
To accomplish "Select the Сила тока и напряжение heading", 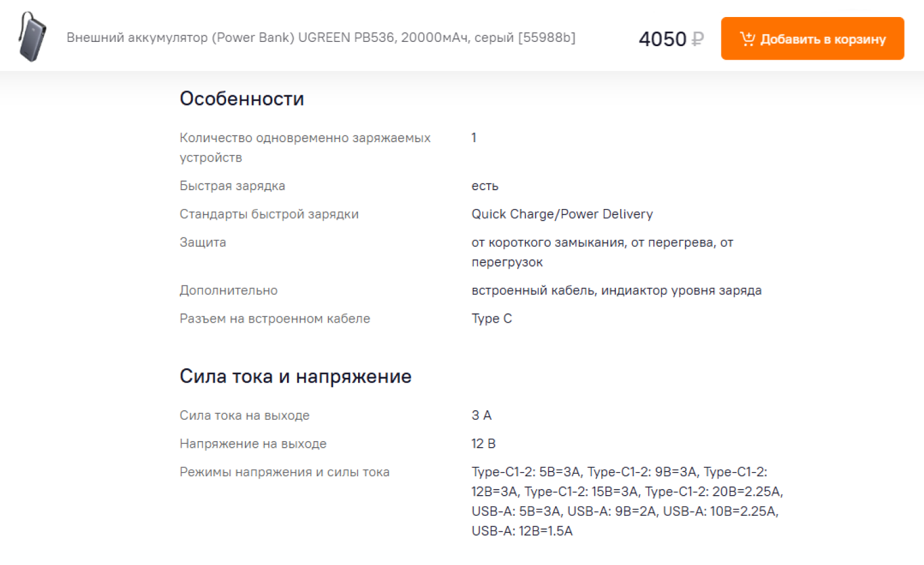I will [x=295, y=377].
